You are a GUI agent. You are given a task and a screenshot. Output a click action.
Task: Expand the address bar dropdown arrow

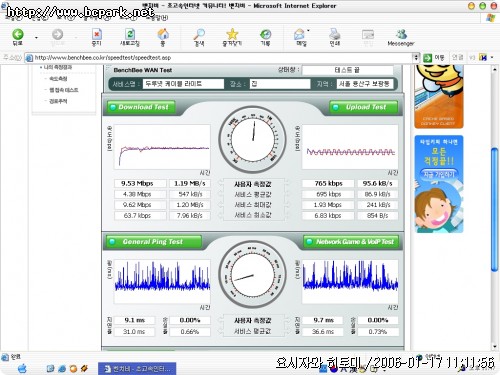(x=416, y=58)
